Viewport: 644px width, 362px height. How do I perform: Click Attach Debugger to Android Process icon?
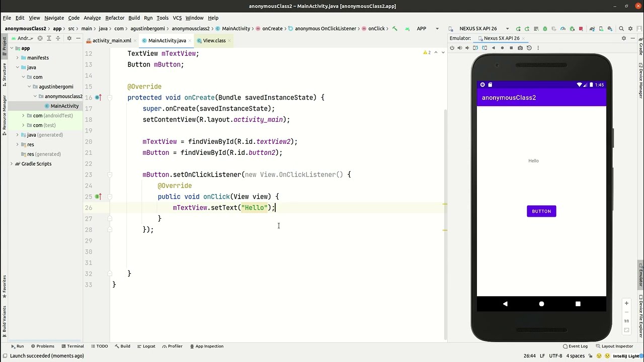(572, 29)
